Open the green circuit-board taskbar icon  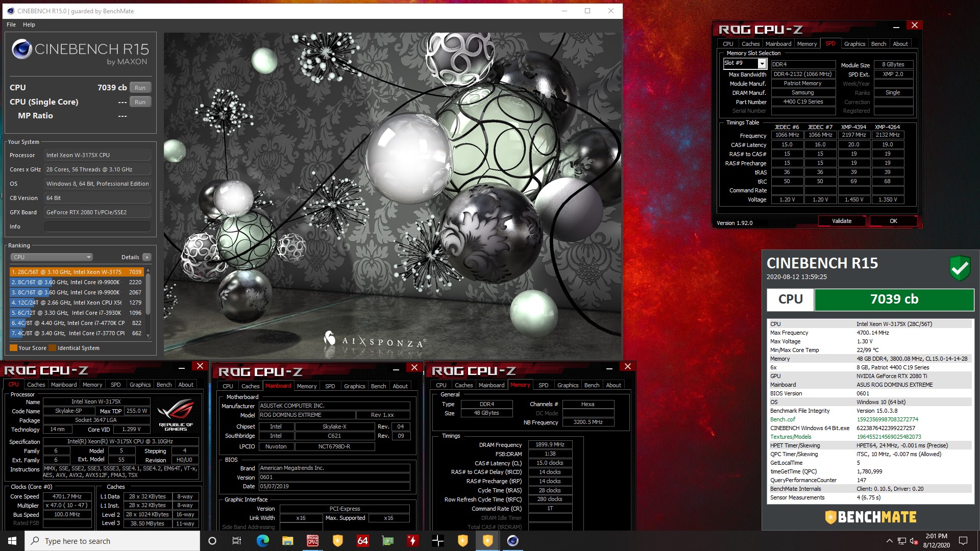tap(388, 541)
